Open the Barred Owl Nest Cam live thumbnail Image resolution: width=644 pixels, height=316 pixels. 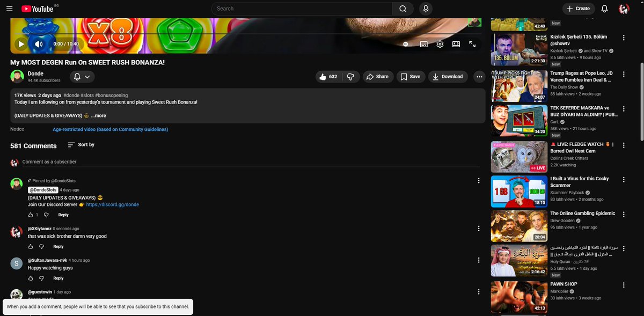[519, 157]
